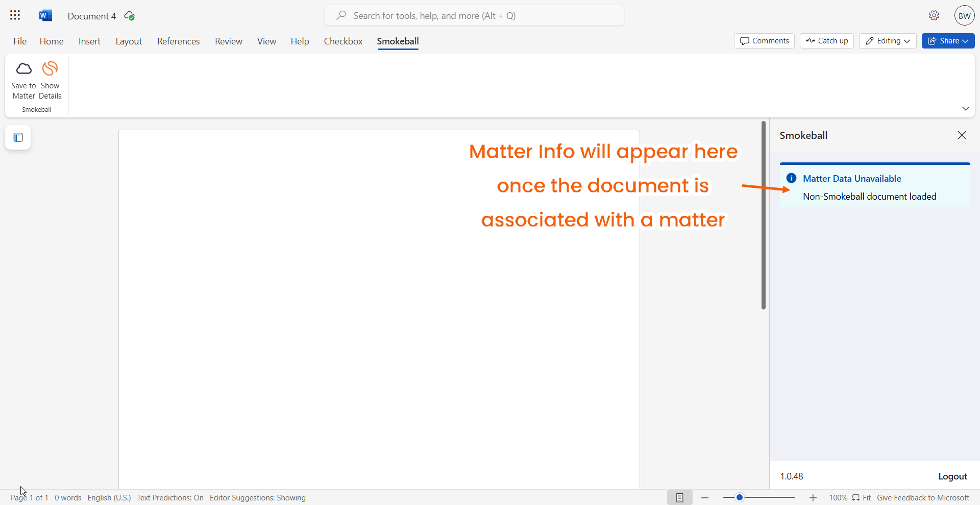Switch to the References tab
This screenshot has height=505, width=980.
178,41
